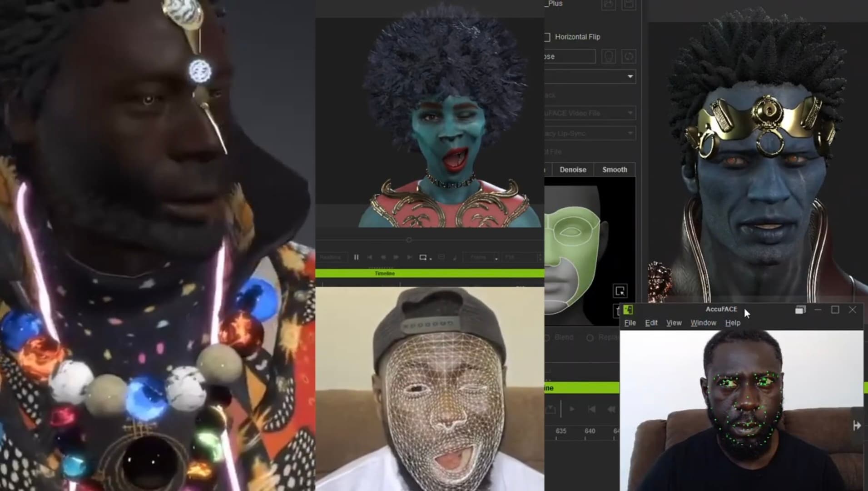The height and width of the screenshot is (491, 868).
Task: Open the File menu in AccuFACE
Action: [630, 323]
